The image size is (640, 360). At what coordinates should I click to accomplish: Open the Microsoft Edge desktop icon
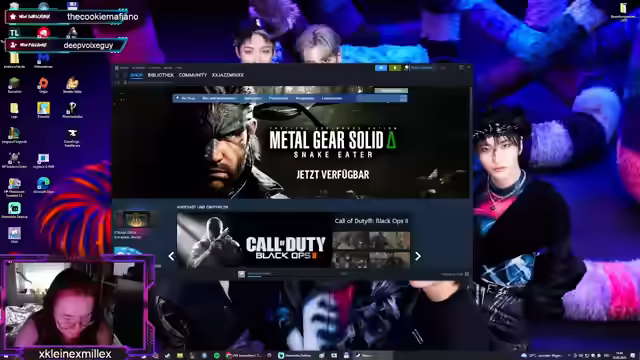coord(43,184)
